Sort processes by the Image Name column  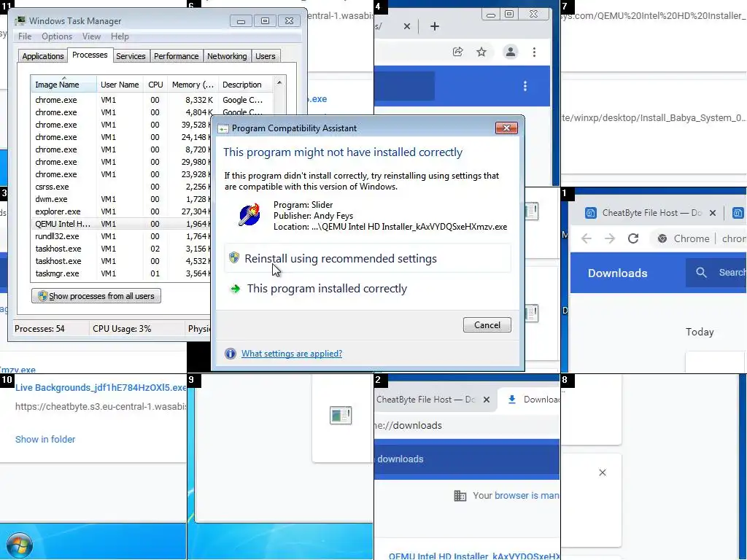(64, 85)
